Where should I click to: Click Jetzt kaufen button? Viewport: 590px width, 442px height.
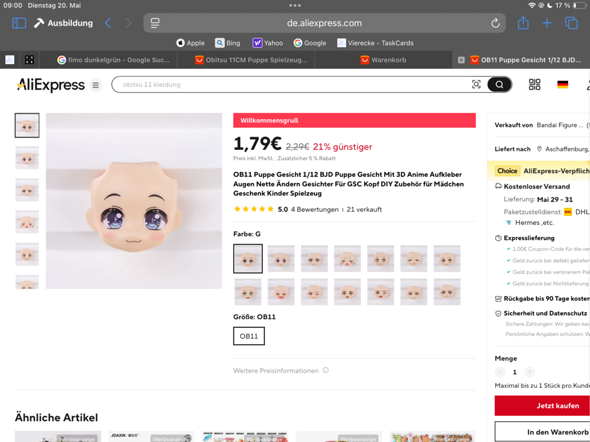(x=543, y=406)
